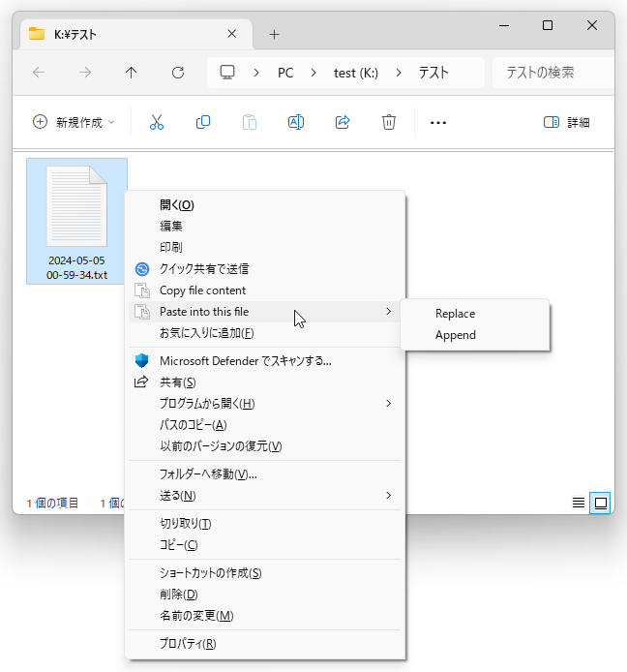Choose Replace in the submenu
627x672 pixels.
coord(475,314)
